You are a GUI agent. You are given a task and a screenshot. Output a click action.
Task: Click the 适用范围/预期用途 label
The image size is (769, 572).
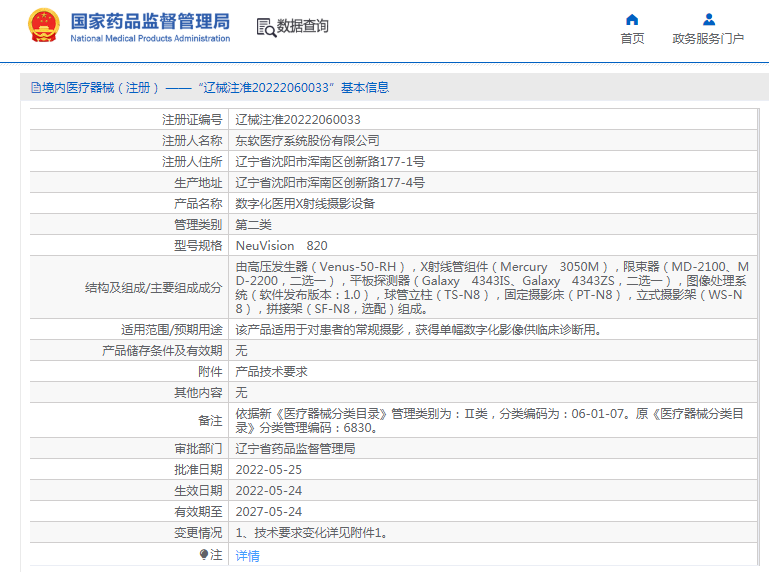click(172, 330)
